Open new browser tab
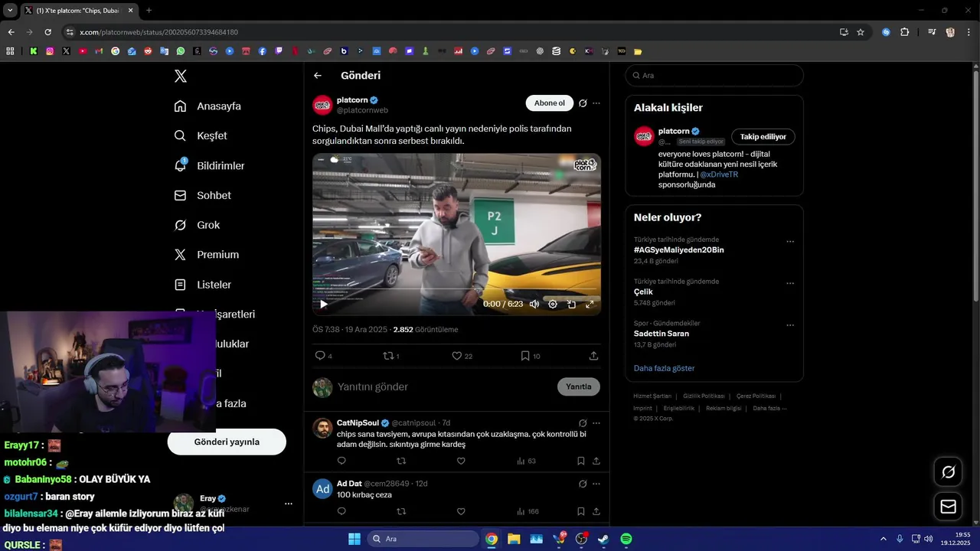This screenshot has width=980, height=551. click(149, 11)
